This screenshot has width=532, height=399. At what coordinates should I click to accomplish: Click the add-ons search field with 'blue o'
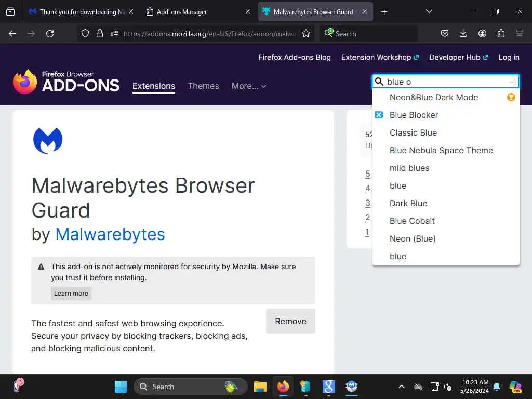pyautogui.click(x=446, y=82)
